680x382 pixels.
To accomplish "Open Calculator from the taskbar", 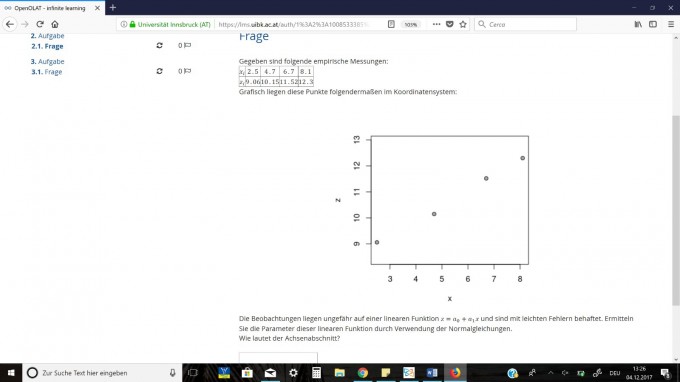I will point(316,373).
